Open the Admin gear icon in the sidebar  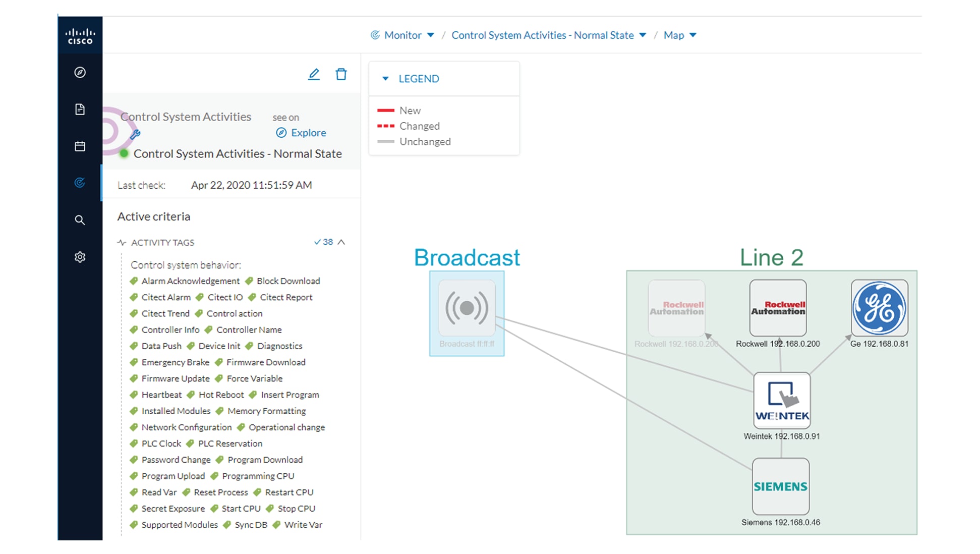coord(80,257)
